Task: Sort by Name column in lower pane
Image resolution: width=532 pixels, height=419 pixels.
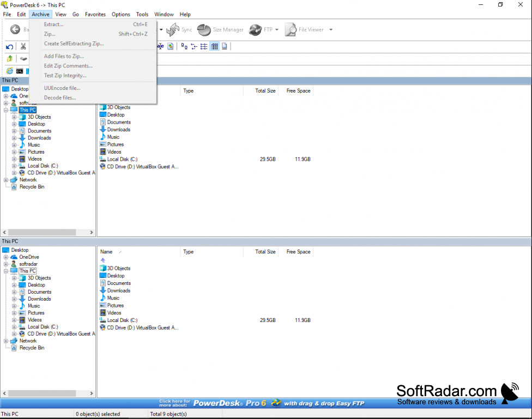Action: [139, 252]
